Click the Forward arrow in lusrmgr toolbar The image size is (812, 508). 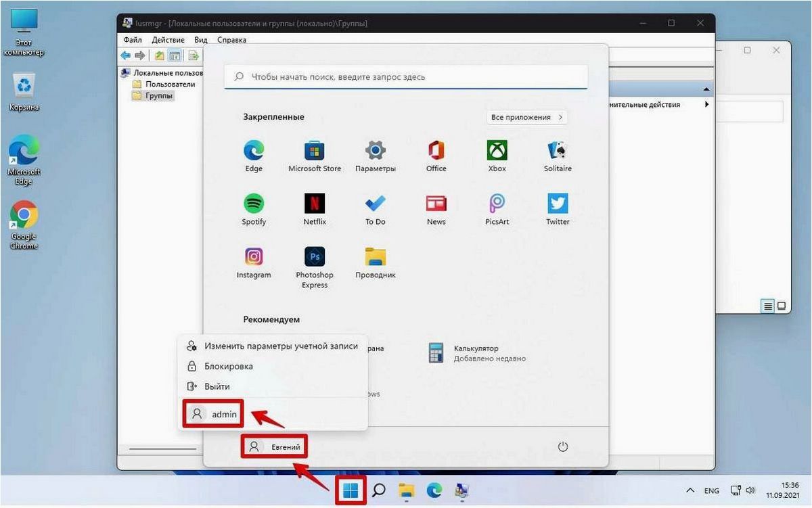[x=140, y=55]
